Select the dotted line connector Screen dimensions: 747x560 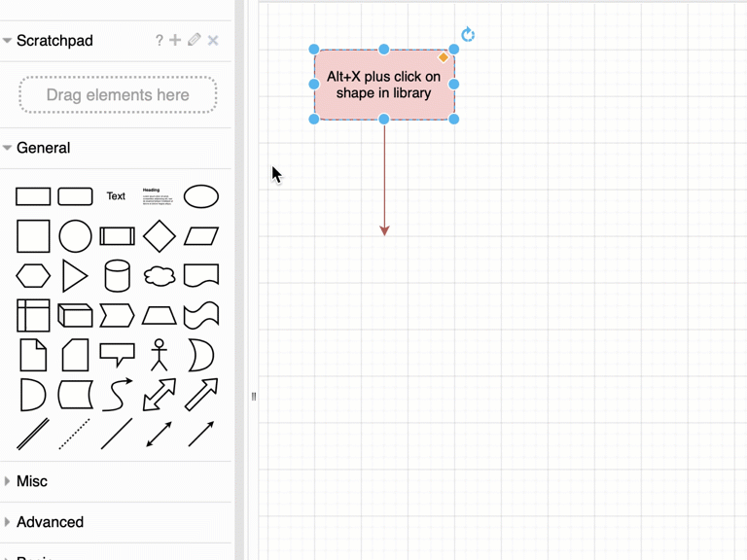(x=74, y=434)
